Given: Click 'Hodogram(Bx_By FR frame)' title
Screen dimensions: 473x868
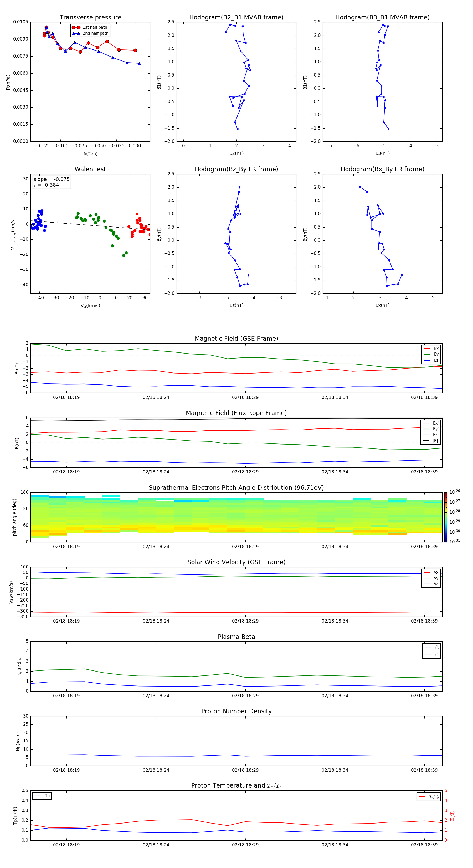Looking at the screenshot, I should point(382,169).
